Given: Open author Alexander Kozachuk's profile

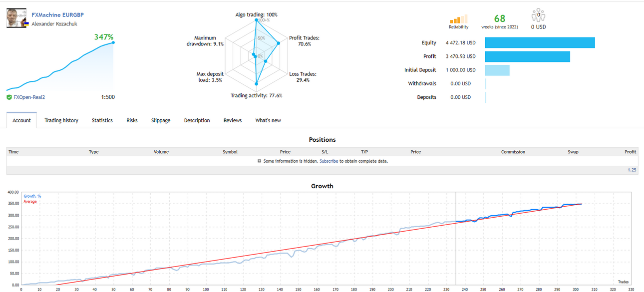Looking at the screenshot, I should 54,24.
